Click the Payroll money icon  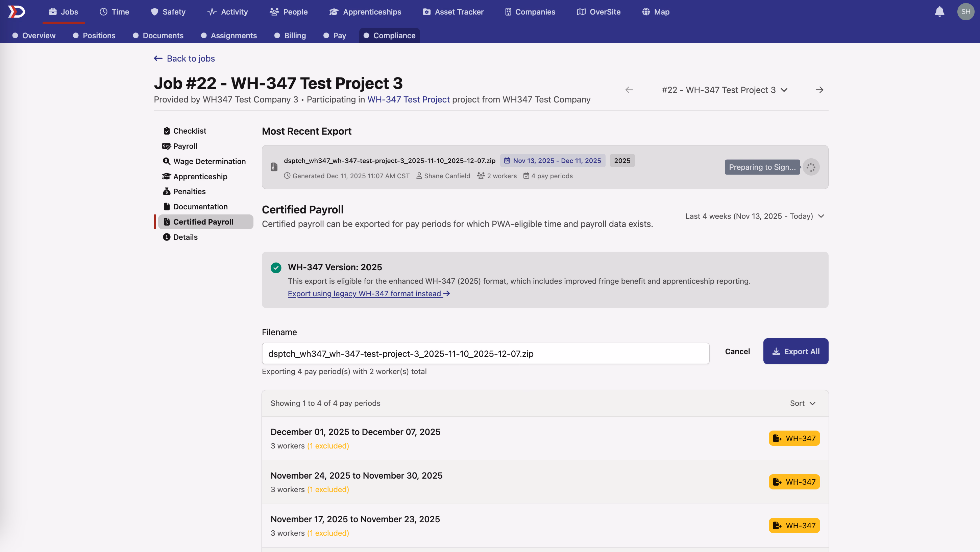pos(166,146)
